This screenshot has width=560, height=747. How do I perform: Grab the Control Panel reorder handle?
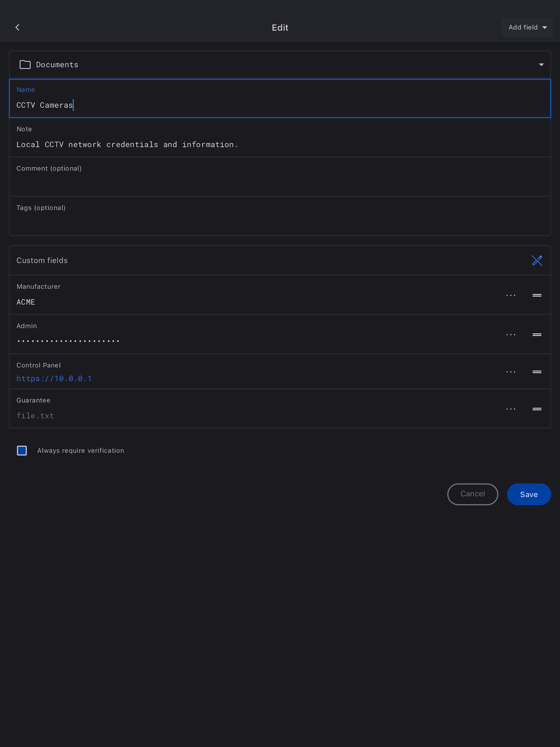click(537, 372)
